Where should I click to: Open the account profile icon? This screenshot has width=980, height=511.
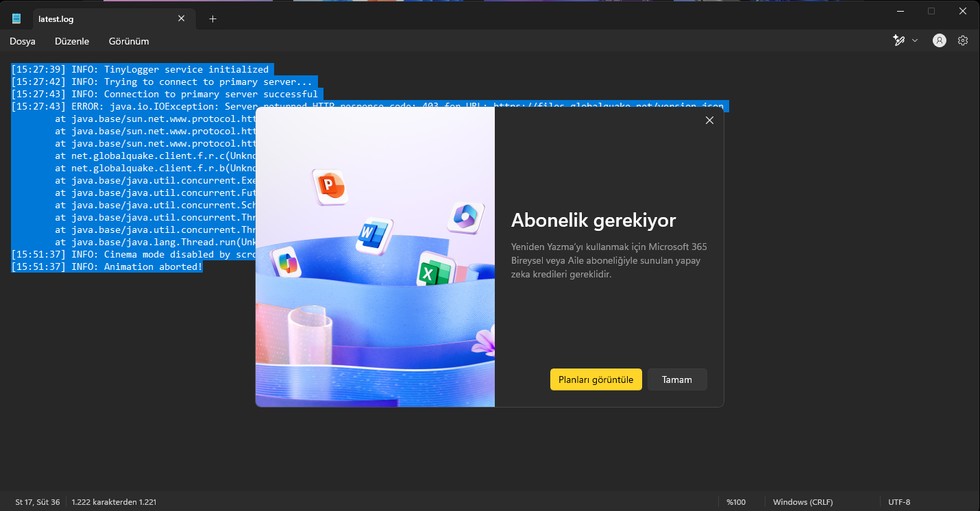click(x=940, y=40)
